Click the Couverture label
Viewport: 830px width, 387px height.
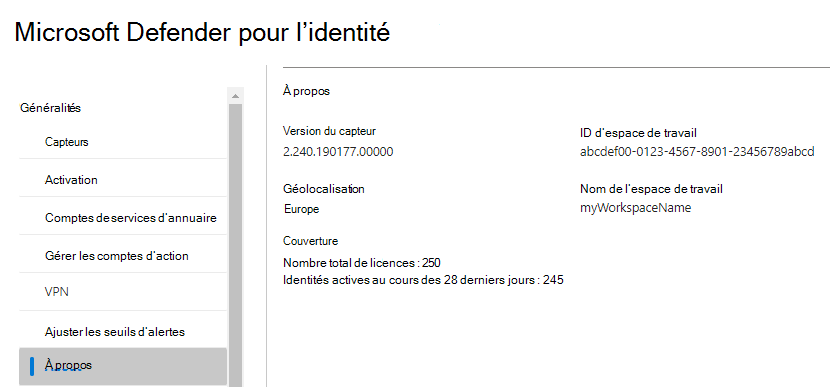(x=311, y=241)
